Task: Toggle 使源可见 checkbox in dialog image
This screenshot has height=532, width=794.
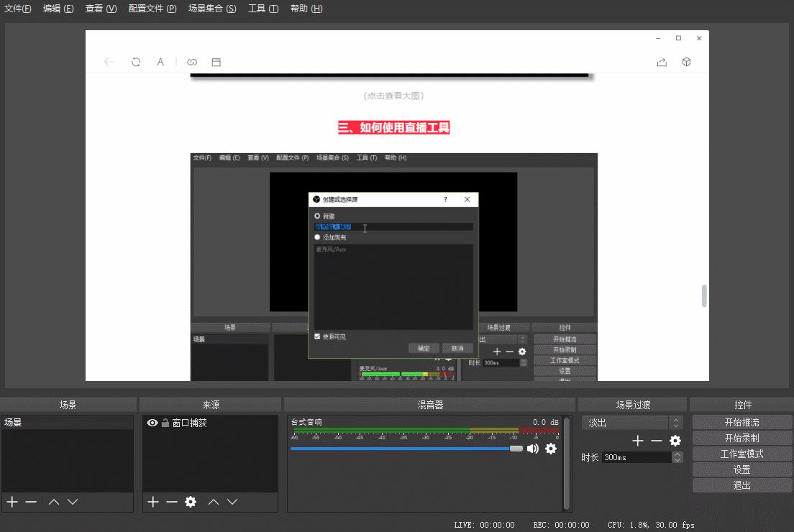Action: [317, 336]
